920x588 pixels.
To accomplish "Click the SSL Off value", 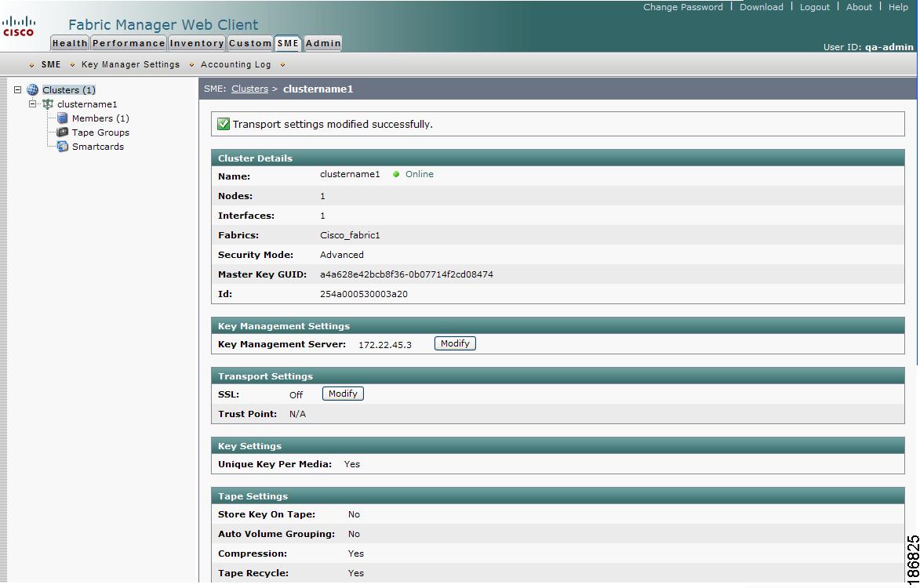I will (296, 395).
